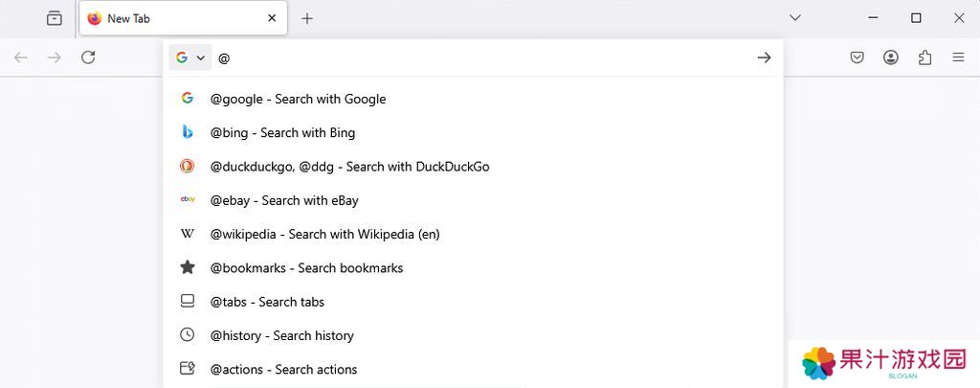Go forward one page

coord(55,57)
